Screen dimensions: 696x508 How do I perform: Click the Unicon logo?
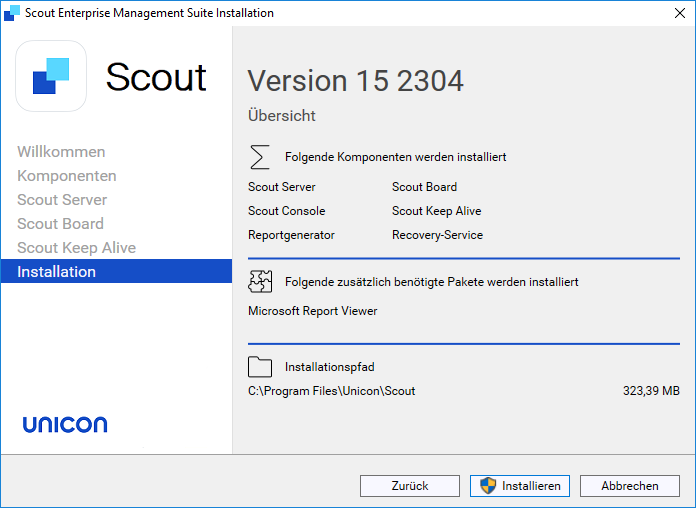[x=65, y=424]
